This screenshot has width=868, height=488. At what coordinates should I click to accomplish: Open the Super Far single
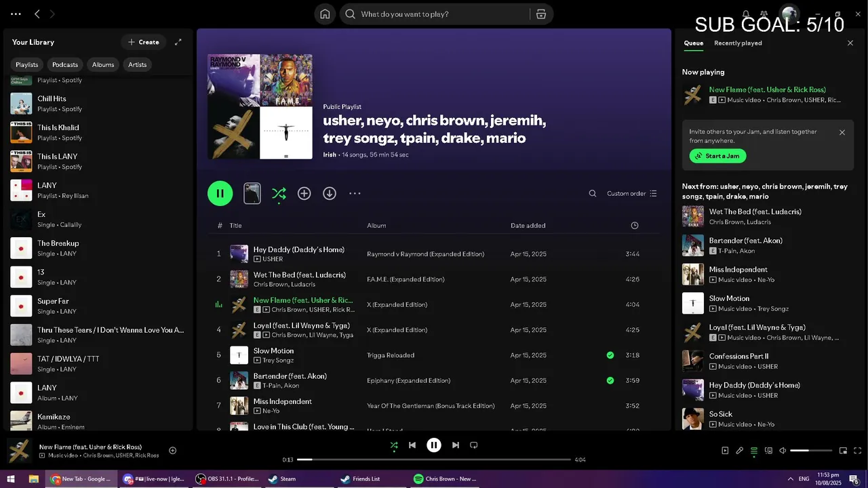(98, 306)
